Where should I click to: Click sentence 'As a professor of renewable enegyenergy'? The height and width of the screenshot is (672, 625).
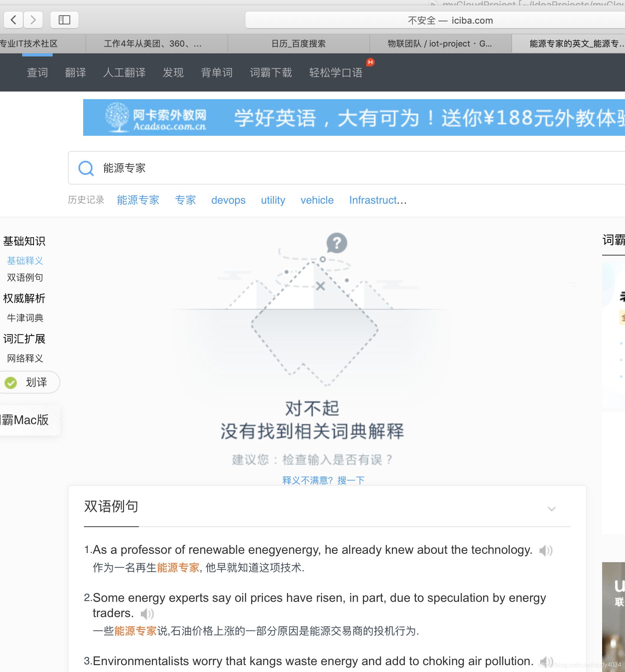[x=312, y=550]
